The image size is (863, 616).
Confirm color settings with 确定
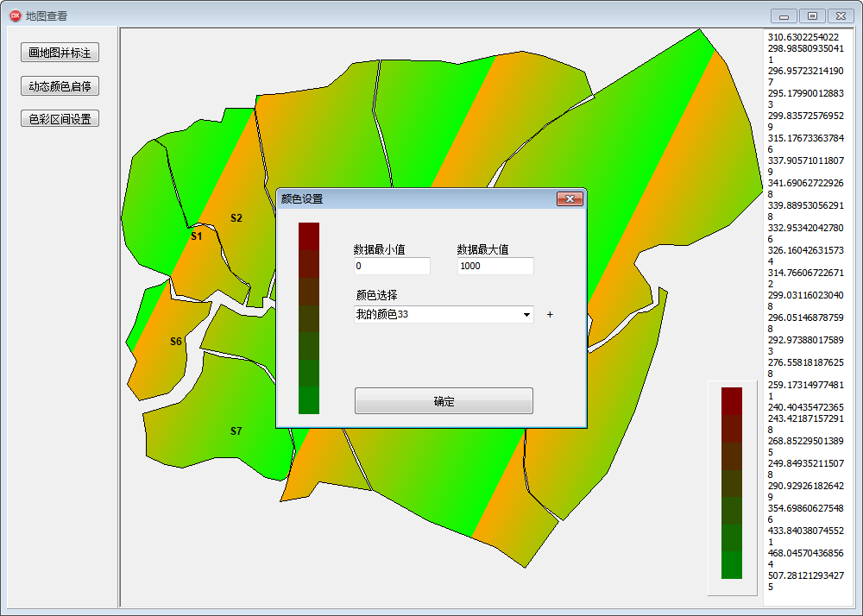pyautogui.click(x=444, y=401)
